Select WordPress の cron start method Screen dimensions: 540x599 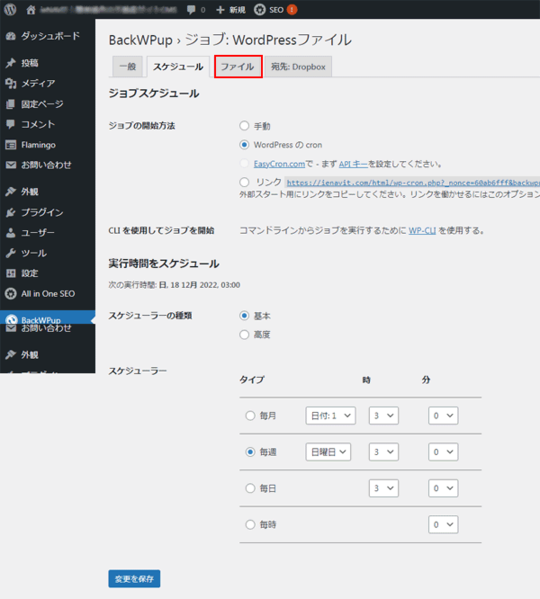[x=244, y=145]
